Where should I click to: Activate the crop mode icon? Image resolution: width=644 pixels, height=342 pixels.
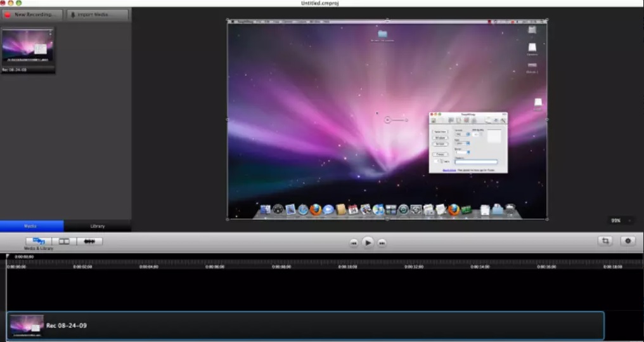click(x=605, y=241)
